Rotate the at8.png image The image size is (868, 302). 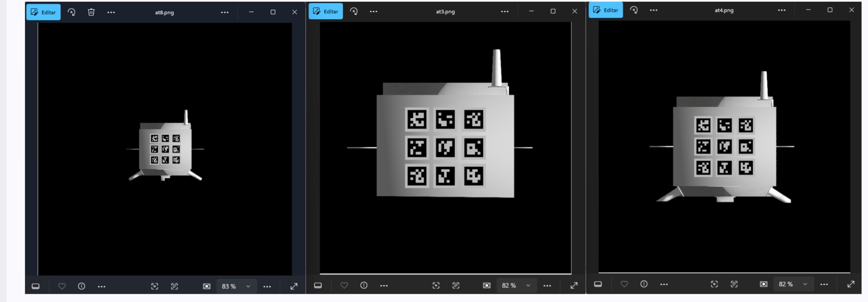tap(71, 12)
